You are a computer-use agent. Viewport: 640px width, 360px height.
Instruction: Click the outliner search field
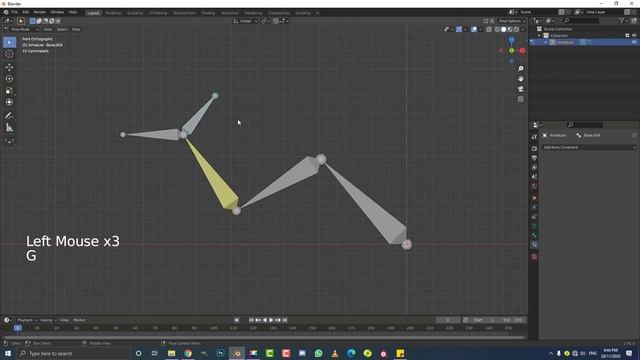tap(582, 20)
